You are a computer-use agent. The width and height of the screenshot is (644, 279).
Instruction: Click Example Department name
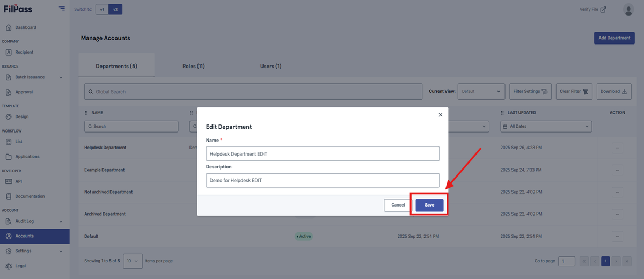click(x=104, y=170)
